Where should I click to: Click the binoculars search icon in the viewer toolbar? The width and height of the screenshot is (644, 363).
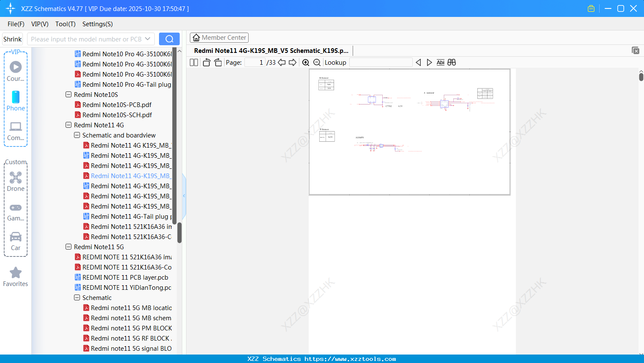pos(451,62)
